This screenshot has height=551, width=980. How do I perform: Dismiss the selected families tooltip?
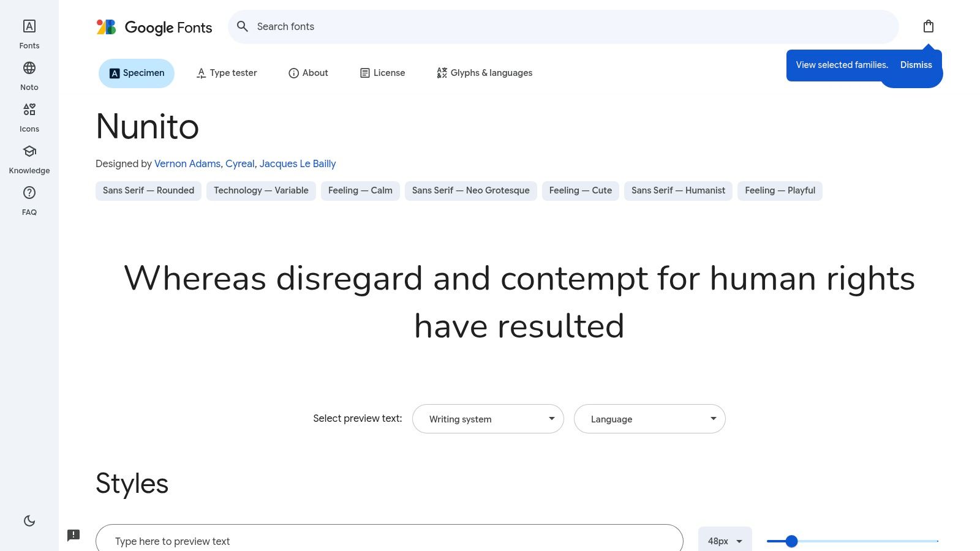[916, 65]
